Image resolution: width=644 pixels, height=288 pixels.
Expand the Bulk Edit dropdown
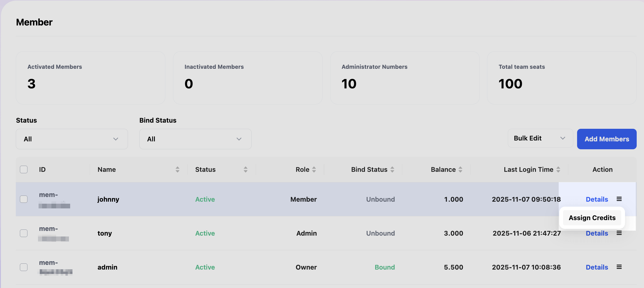point(540,138)
